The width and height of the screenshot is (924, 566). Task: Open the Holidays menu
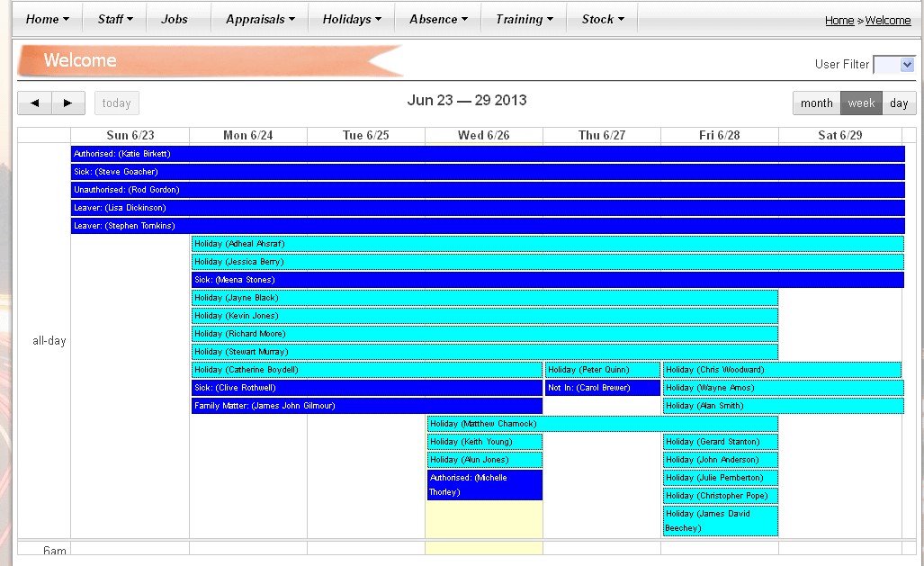click(x=352, y=19)
